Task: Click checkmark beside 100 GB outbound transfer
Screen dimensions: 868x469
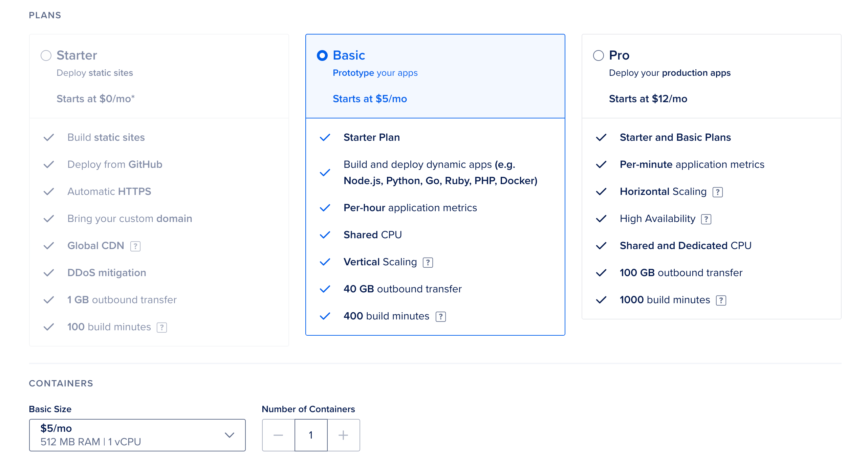Action: tap(601, 273)
